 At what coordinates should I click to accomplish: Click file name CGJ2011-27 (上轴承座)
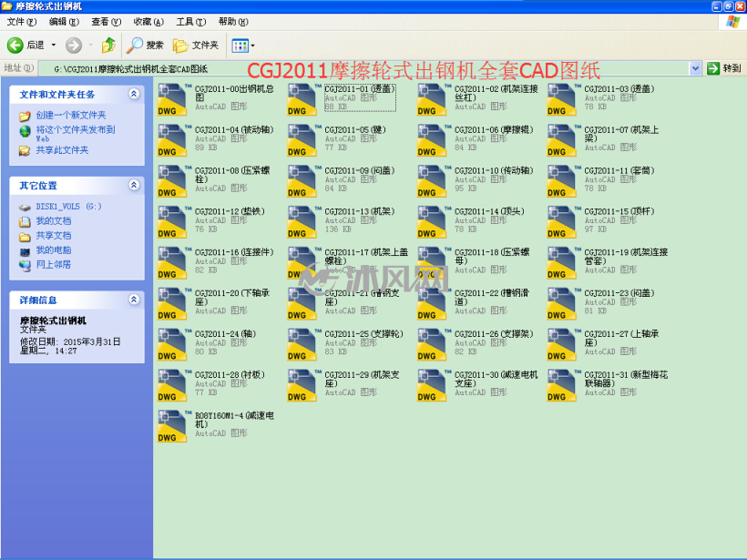click(x=621, y=339)
